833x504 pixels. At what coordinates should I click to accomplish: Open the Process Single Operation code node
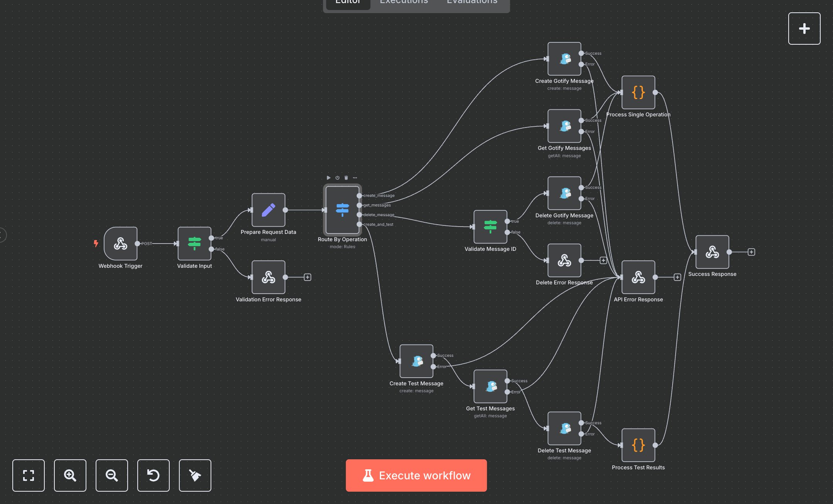638,92
